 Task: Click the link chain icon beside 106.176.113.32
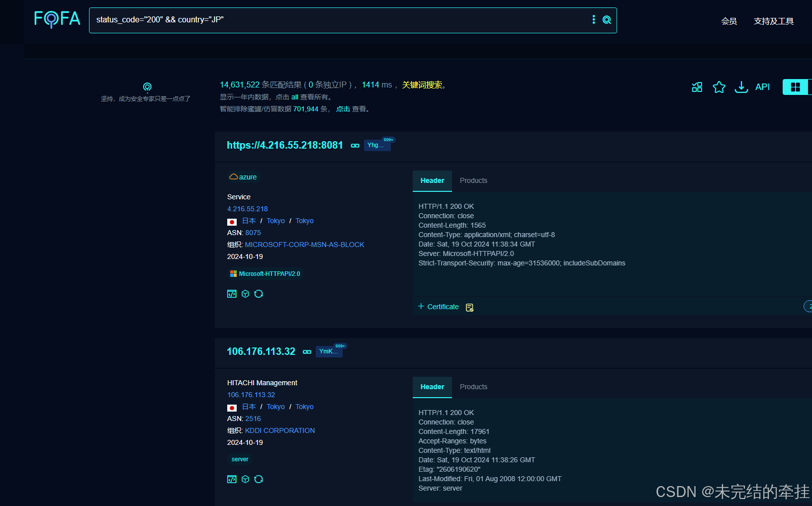(x=307, y=352)
